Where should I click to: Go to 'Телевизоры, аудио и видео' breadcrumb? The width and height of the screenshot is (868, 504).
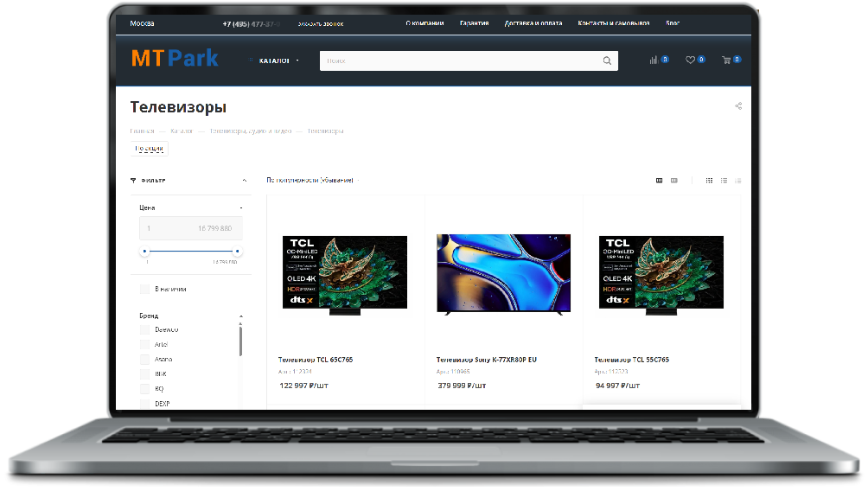coord(250,131)
